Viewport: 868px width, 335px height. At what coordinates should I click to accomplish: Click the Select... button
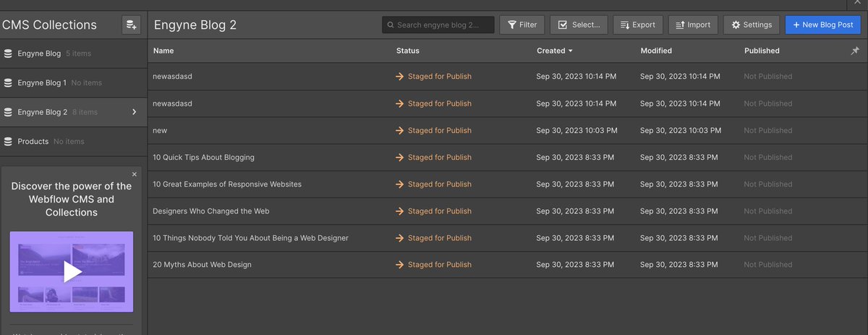579,25
